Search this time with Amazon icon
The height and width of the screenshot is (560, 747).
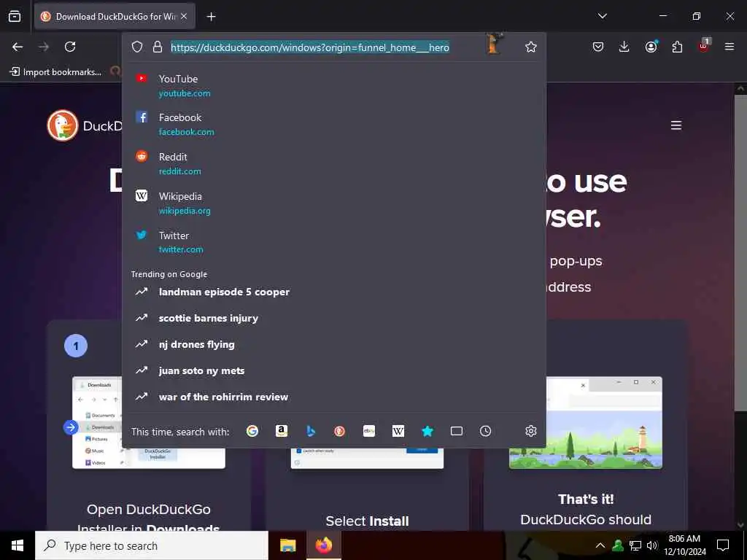coord(282,431)
